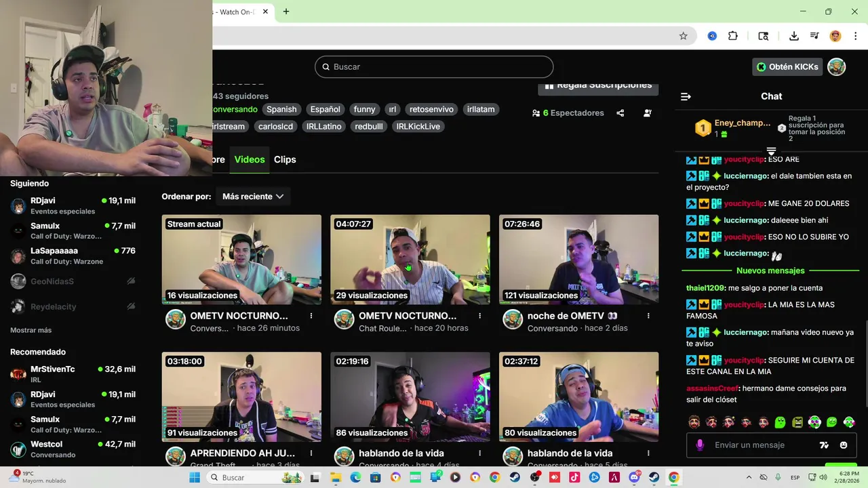The width and height of the screenshot is (868, 488).
Task: Open Westcol recommended channel
Action: click(x=73, y=449)
